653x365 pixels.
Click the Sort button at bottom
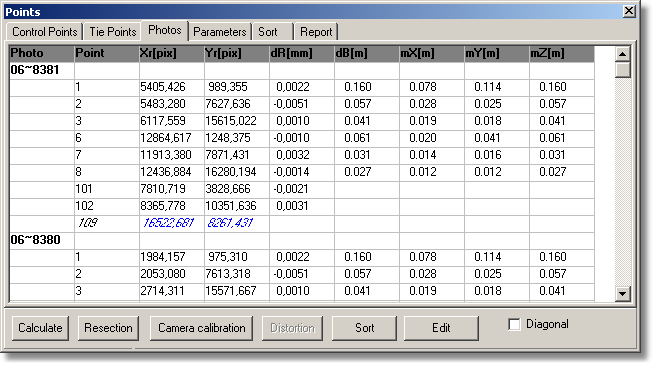tap(364, 328)
